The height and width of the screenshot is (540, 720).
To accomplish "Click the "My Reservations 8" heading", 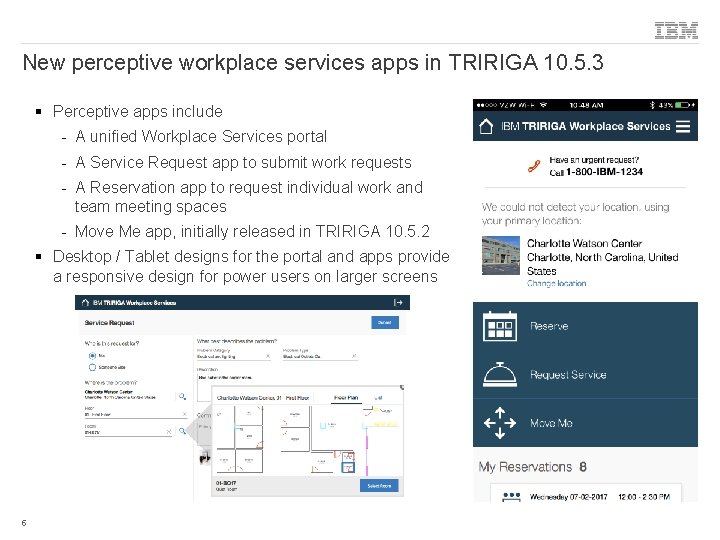I will pyautogui.click(x=533, y=467).
